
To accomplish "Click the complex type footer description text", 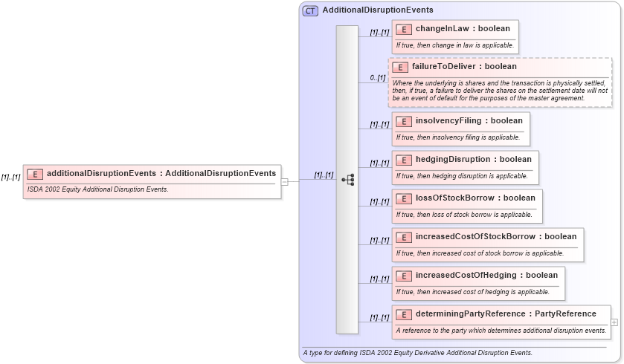I will pyautogui.click(x=418, y=353).
